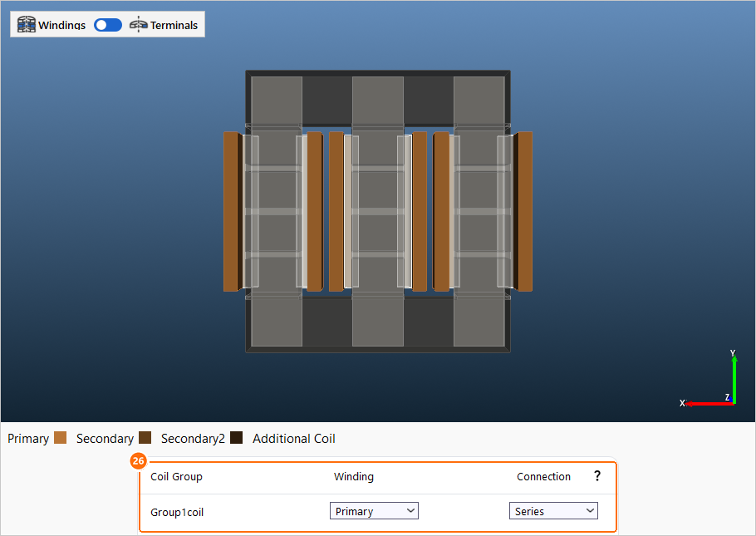Click the Secondary legend color swatch
The width and height of the screenshot is (756, 536).
pyautogui.click(x=145, y=438)
